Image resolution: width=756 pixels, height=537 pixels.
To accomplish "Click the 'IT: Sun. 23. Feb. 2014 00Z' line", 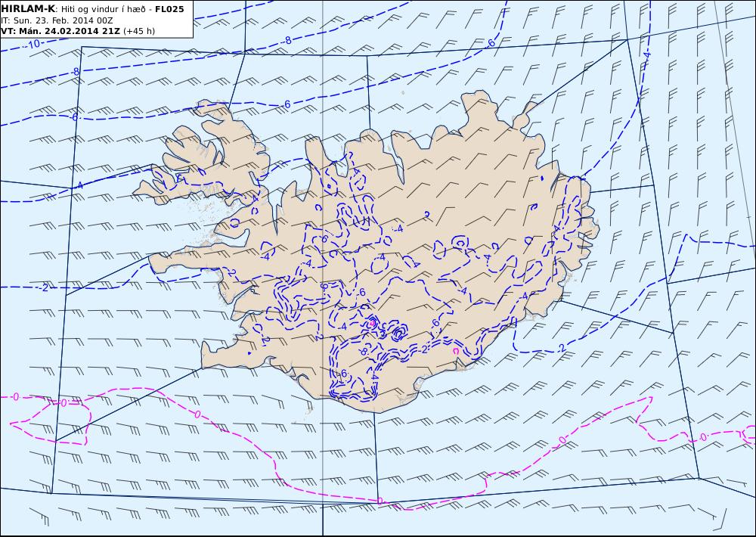I will click(57, 20).
